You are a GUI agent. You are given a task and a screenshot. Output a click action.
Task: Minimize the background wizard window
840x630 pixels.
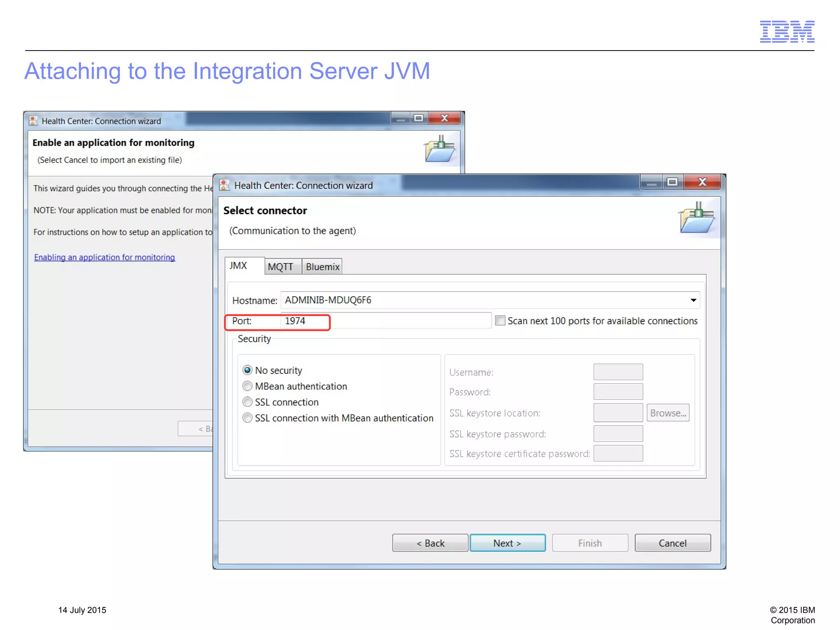pos(401,118)
